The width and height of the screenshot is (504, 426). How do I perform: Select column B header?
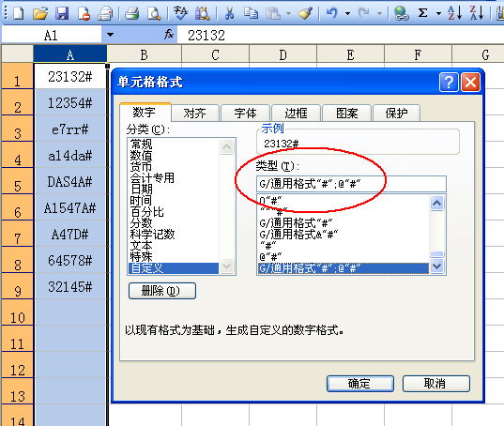[x=145, y=54]
